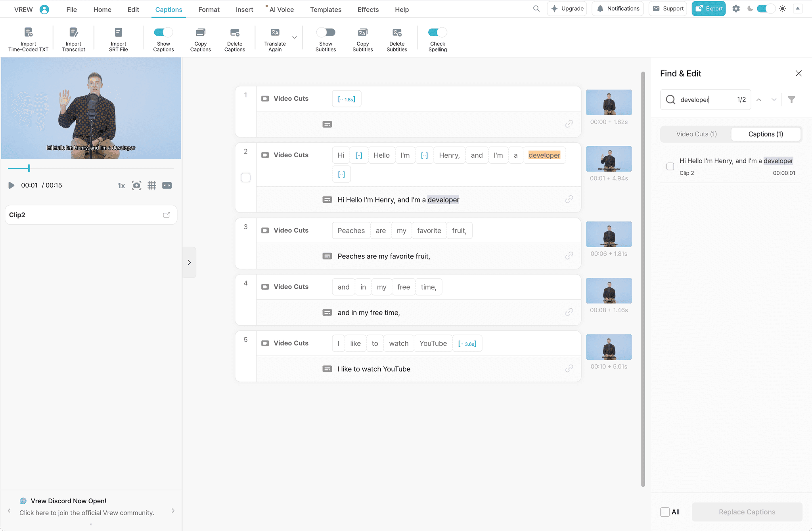Check the All checkbox

[665, 512]
